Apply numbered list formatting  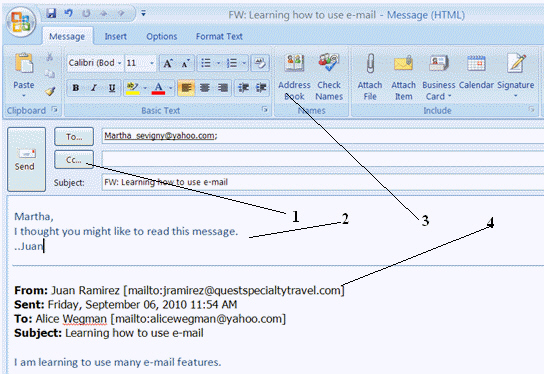click(232, 63)
